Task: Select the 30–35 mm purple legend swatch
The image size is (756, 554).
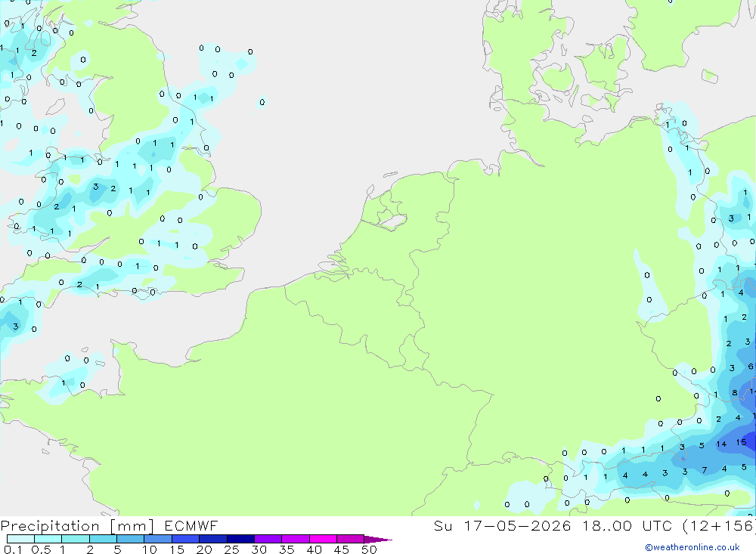Action: [x=268, y=539]
